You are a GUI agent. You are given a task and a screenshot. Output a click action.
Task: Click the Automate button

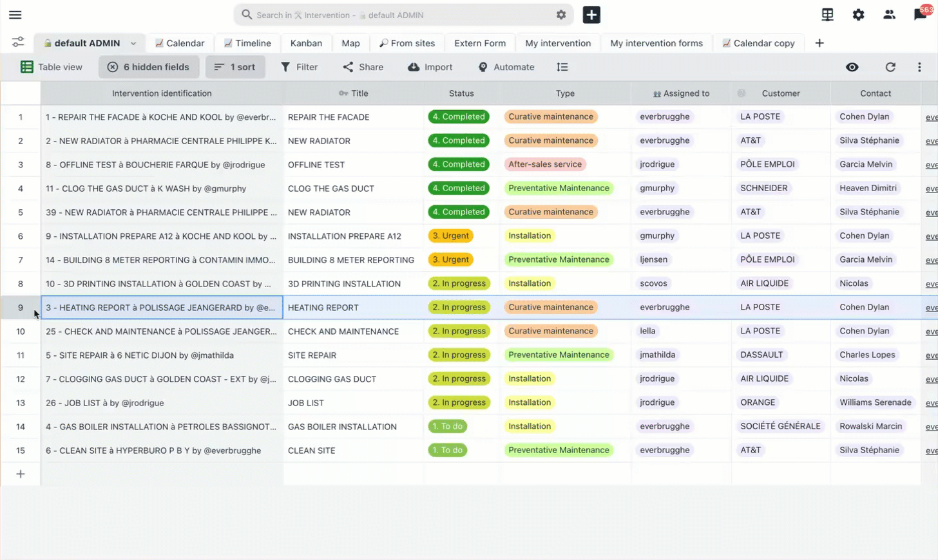(x=506, y=67)
